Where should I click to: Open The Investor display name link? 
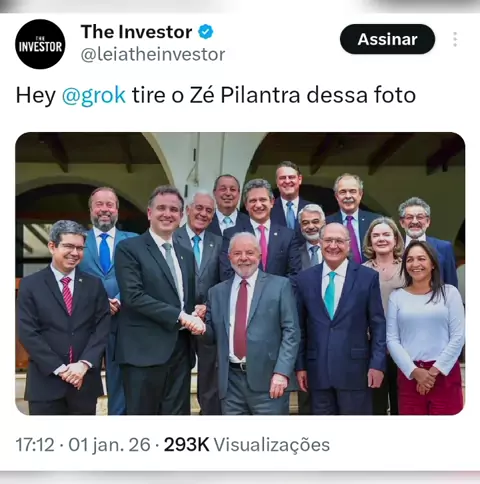point(136,32)
